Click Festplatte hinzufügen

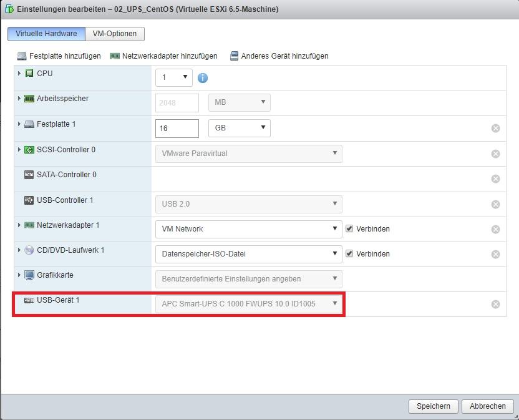click(x=59, y=56)
